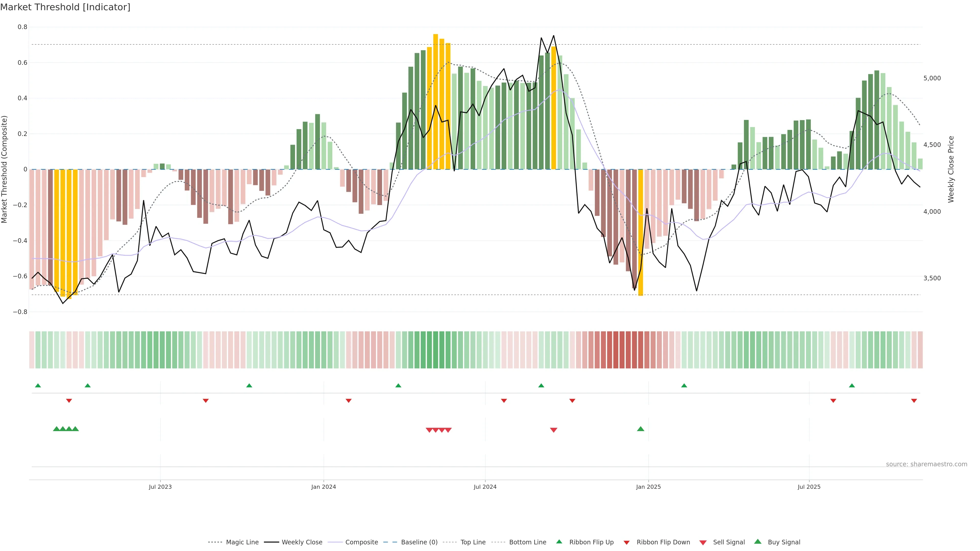Toggle the Composite legend entry
980x551 pixels.
point(361,542)
